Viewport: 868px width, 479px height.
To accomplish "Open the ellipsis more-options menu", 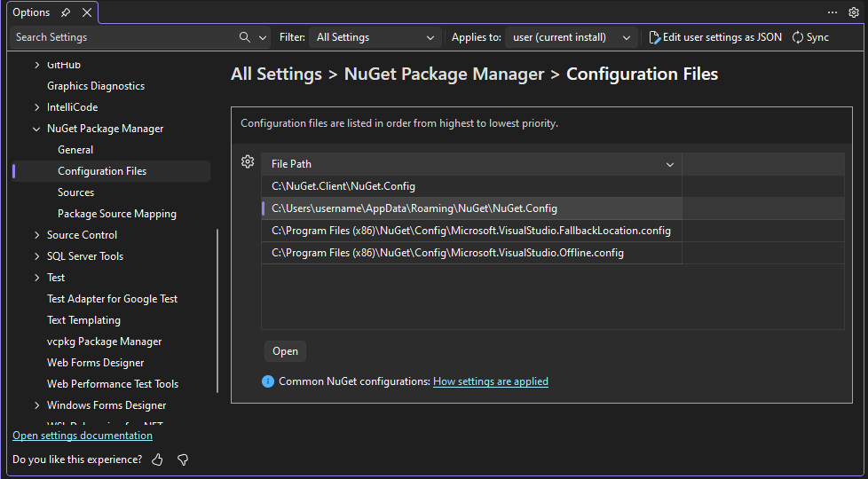I will click(832, 12).
